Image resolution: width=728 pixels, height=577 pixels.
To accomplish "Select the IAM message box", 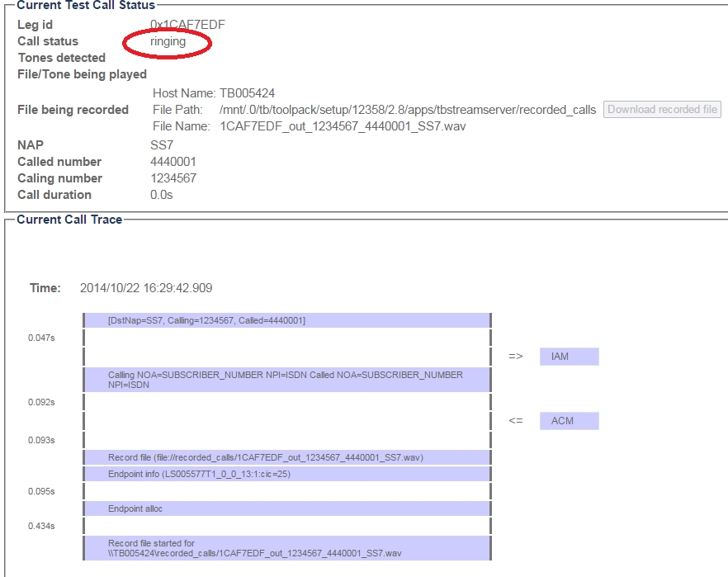I will (x=569, y=357).
